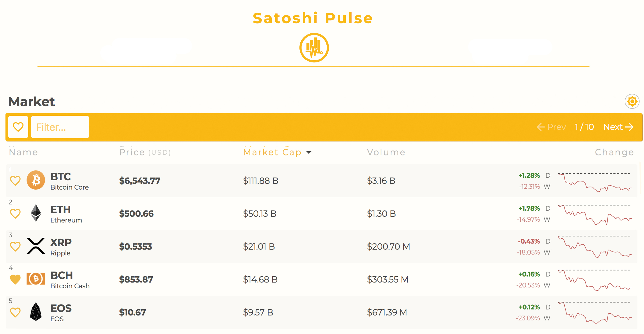Sort by the Name column header
Viewport: 644px width, 334px height.
pyautogui.click(x=23, y=152)
